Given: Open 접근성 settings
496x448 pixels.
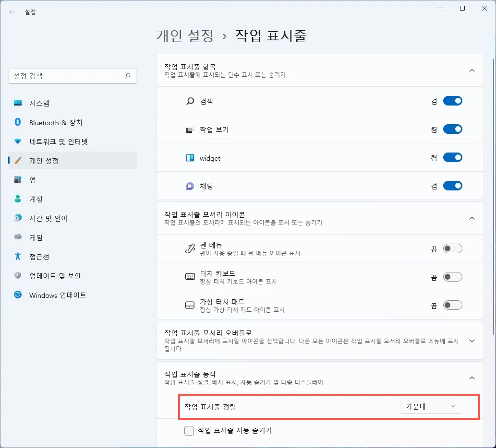Looking at the screenshot, I should (73, 257).
